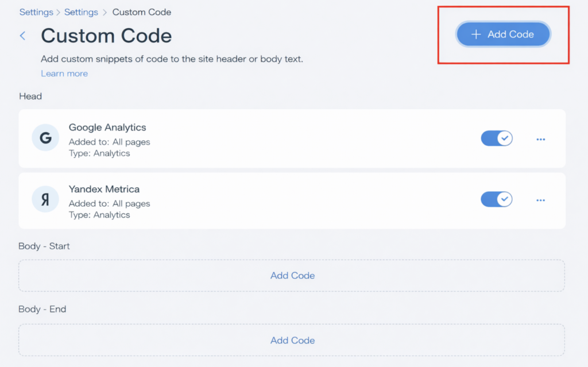Add code in the Body - End section
This screenshot has width=588, height=367.
292,341
